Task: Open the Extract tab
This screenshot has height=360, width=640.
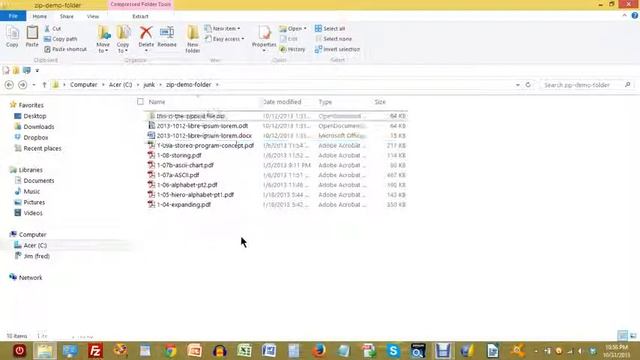Action: click(140, 16)
